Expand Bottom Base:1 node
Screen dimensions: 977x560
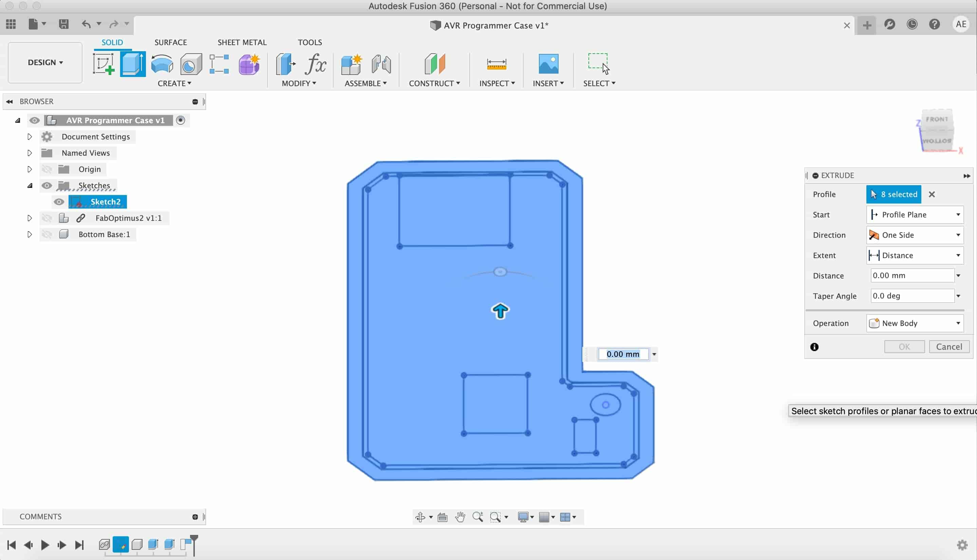[x=30, y=234]
